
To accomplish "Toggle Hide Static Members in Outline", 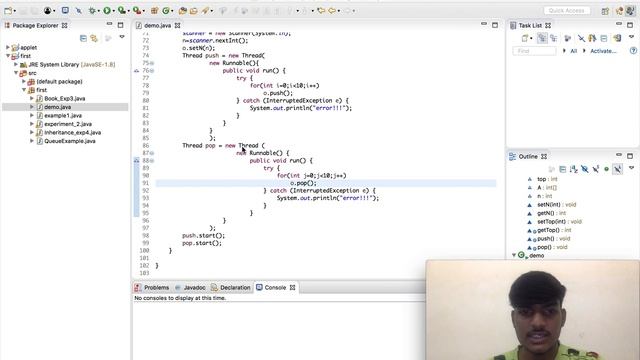I will coord(596,169).
